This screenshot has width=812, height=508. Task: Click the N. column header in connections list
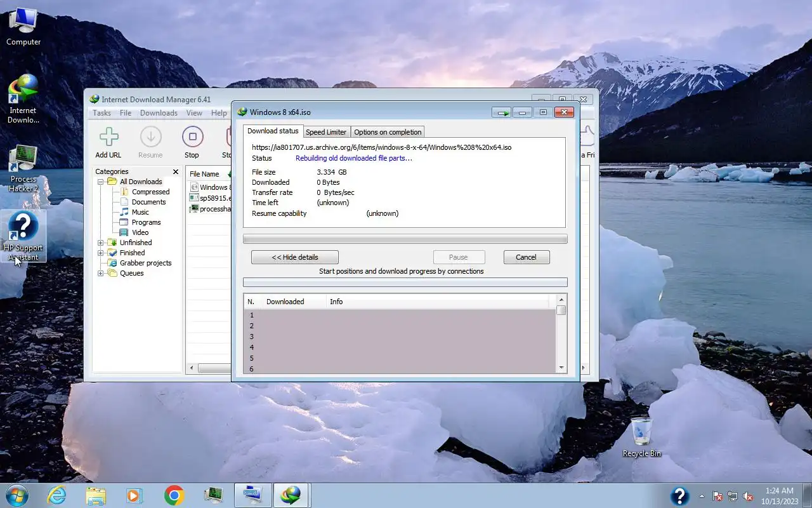coord(253,302)
